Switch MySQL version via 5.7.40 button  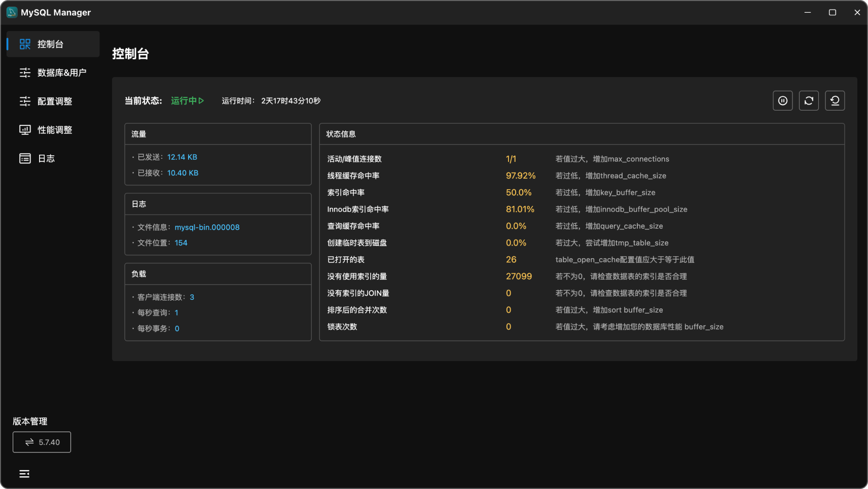click(42, 442)
